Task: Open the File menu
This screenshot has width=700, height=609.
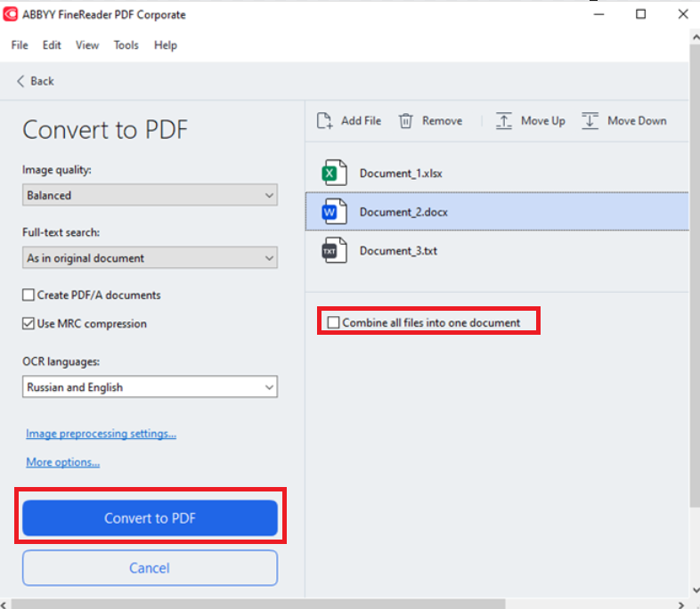Action: tap(20, 45)
